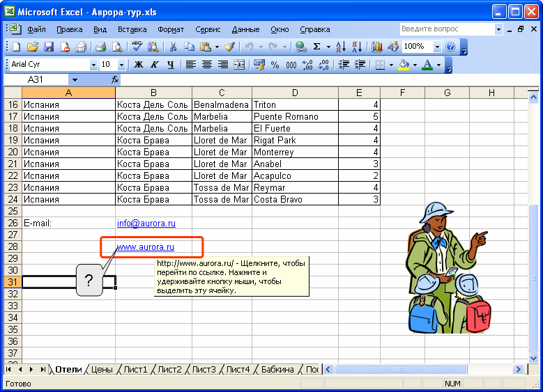This screenshot has width=543, height=392.
Task: Merge and center cells icon
Action: tap(239, 64)
